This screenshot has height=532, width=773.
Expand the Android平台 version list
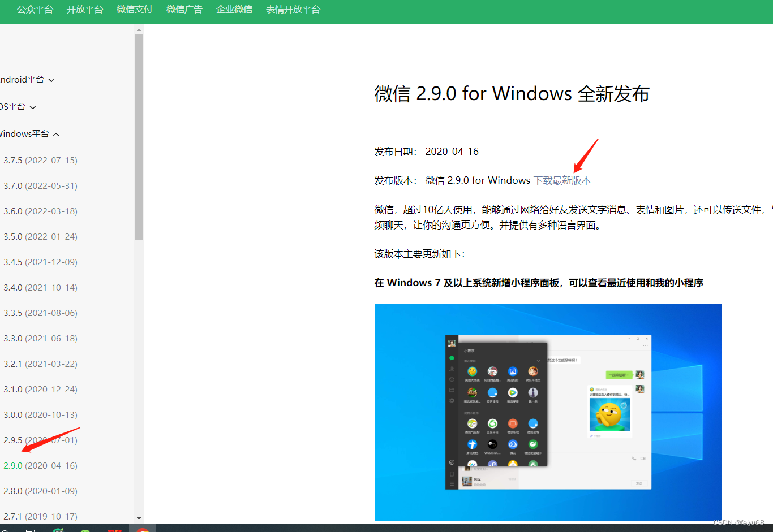[x=27, y=80]
